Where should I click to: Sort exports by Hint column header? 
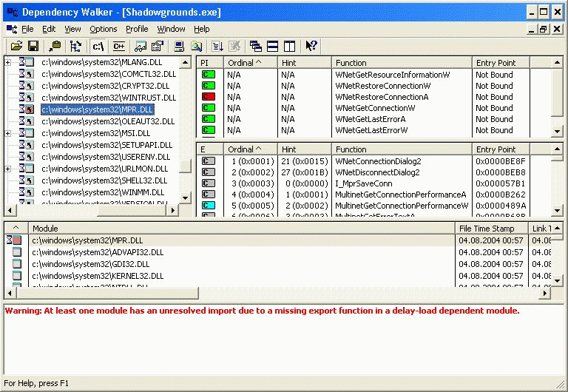(304, 149)
